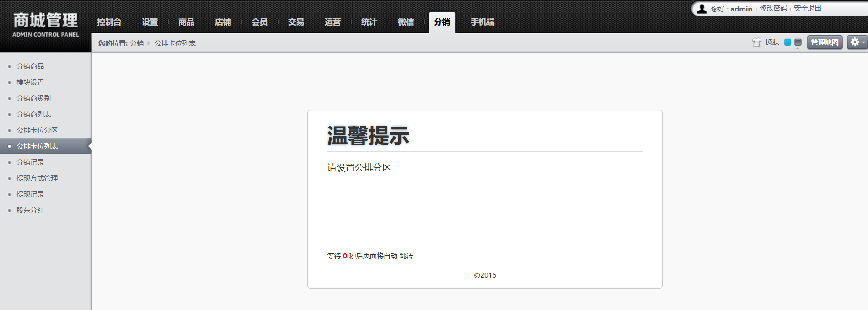868x310 pixels.
Task: Select the blue skin color swatch
Action: tap(788, 43)
